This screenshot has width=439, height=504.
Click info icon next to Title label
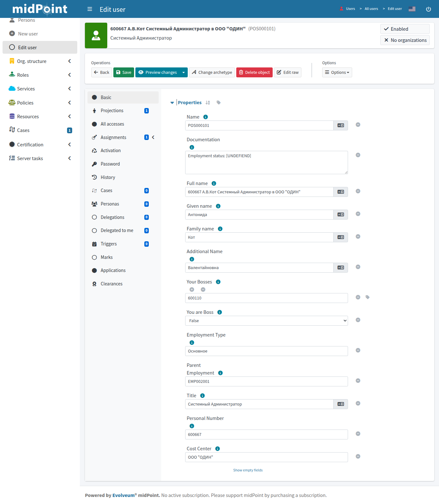point(202,396)
